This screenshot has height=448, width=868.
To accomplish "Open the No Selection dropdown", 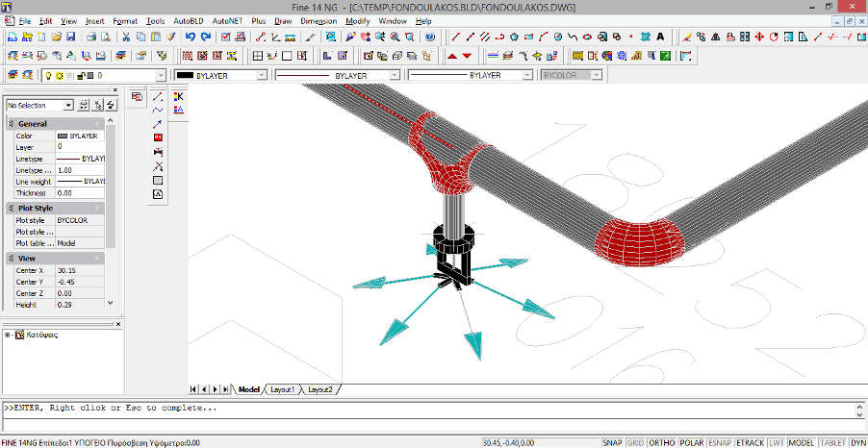I will (68, 105).
